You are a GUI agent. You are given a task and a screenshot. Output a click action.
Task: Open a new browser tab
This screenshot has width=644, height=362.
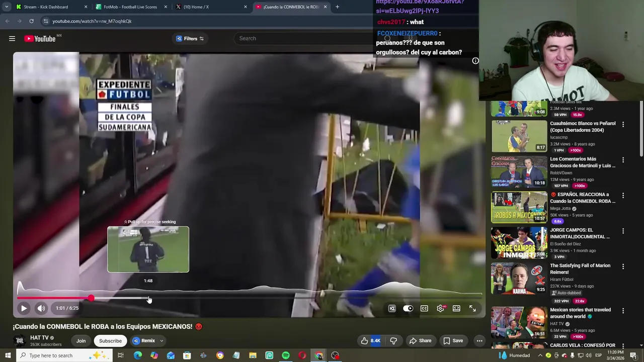pyautogui.click(x=337, y=7)
